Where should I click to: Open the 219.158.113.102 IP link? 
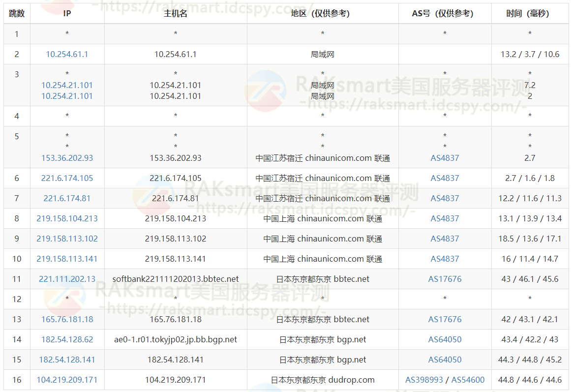[x=67, y=238]
